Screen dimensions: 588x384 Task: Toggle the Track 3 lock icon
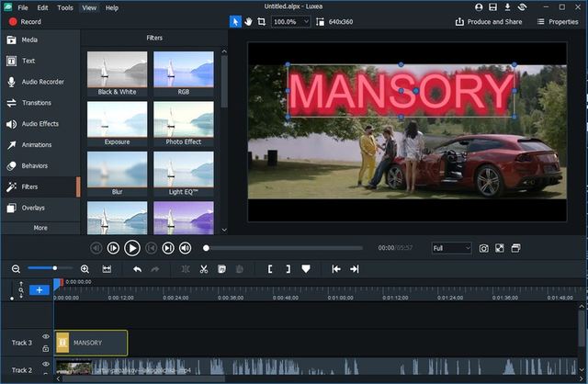click(46, 348)
